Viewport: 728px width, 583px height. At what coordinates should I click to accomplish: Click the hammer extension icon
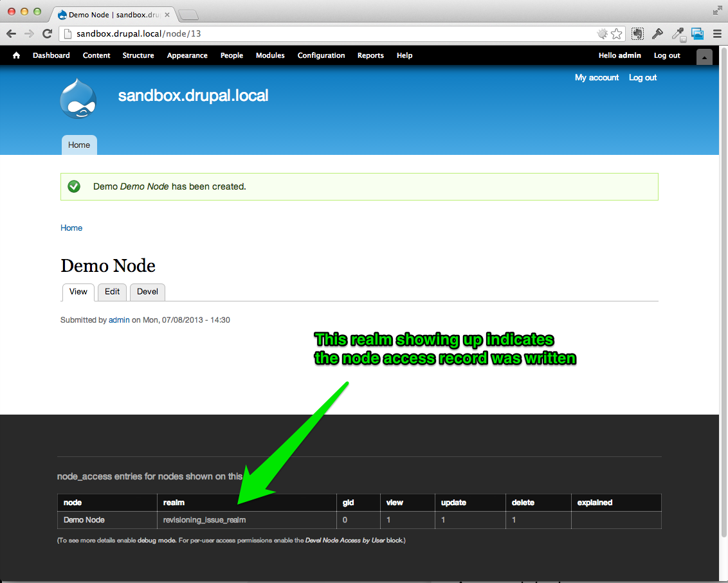(657, 33)
